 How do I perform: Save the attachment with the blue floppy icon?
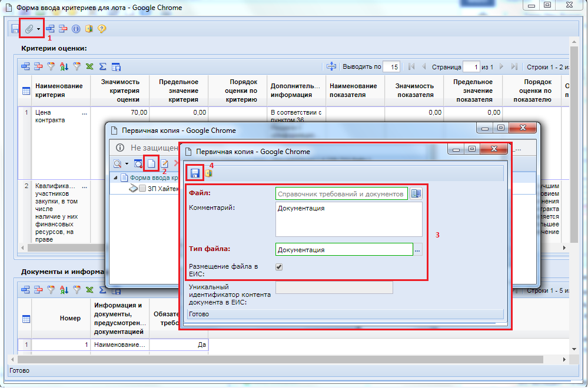[x=195, y=173]
